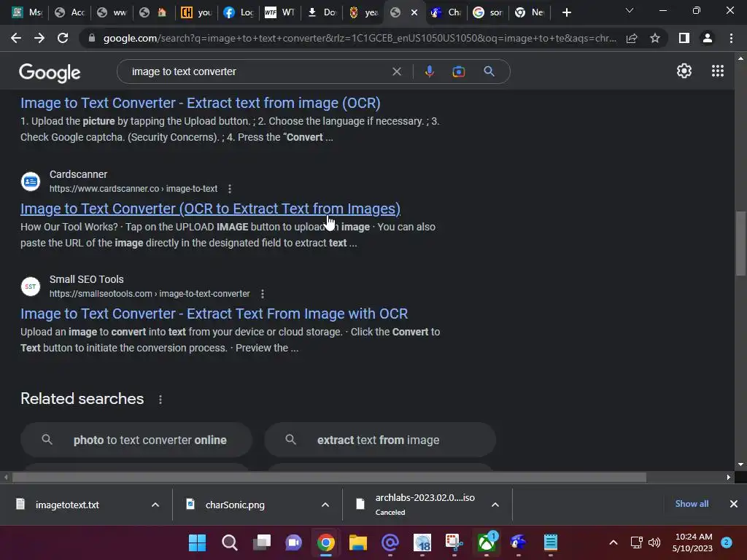Open downloaded imagetotext.txt file
Image resolution: width=747 pixels, height=560 pixels.
(x=67, y=505)
